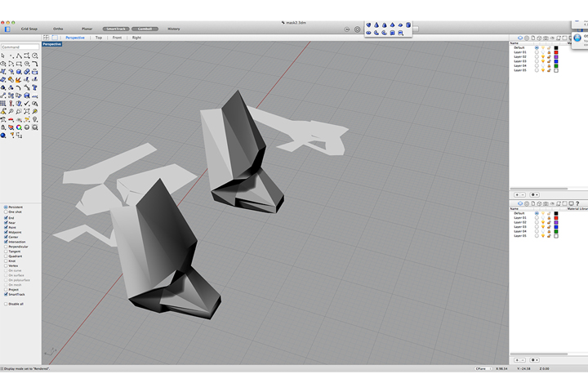The height and width of the screenshot is (392, 588).
Task: Toggle the Grid Snap button
Action: pos(29,29)
